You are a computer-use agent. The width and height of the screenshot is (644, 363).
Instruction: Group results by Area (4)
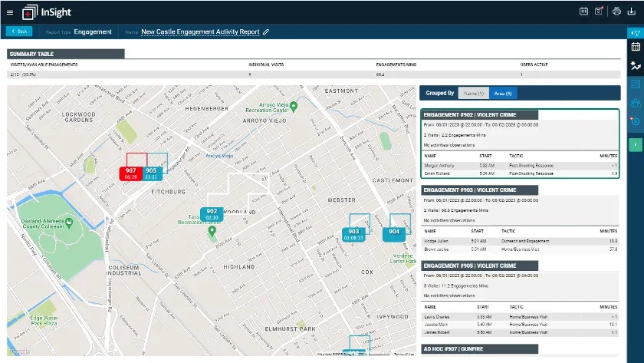point(503,94)
